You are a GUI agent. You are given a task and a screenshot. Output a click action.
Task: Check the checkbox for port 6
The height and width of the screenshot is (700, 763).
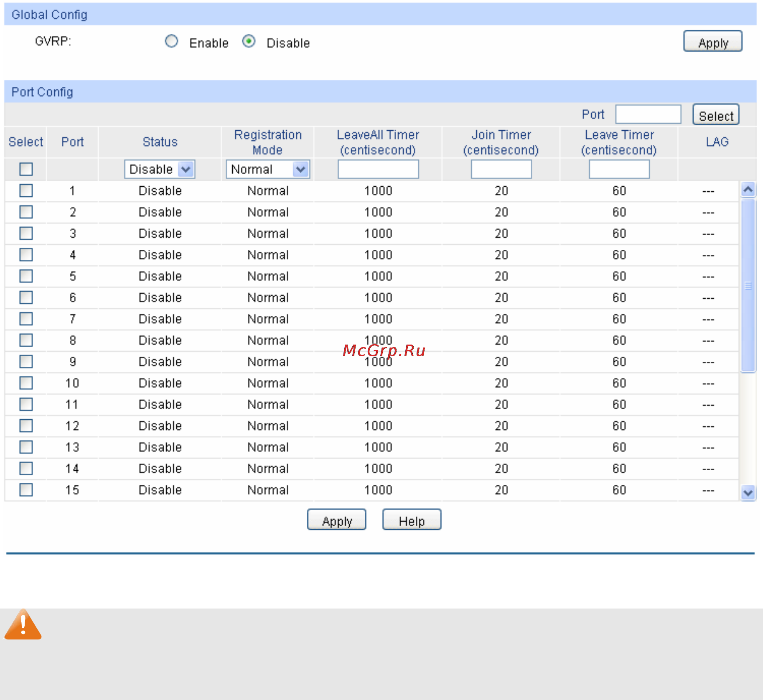26,298
